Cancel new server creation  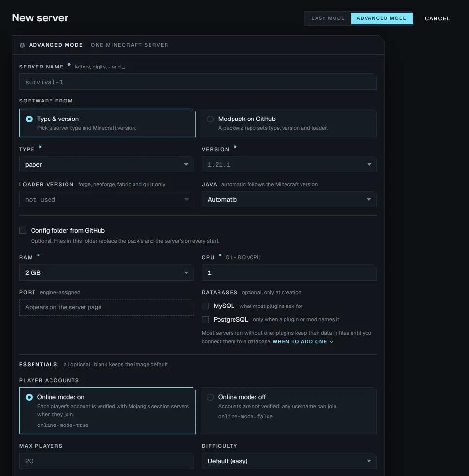click(x=437, y=18)
